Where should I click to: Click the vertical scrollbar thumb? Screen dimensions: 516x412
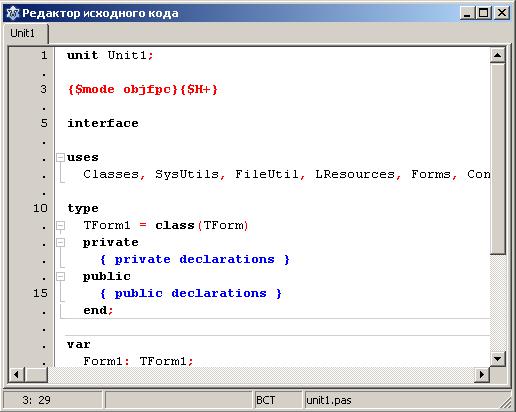click(497, 159)
